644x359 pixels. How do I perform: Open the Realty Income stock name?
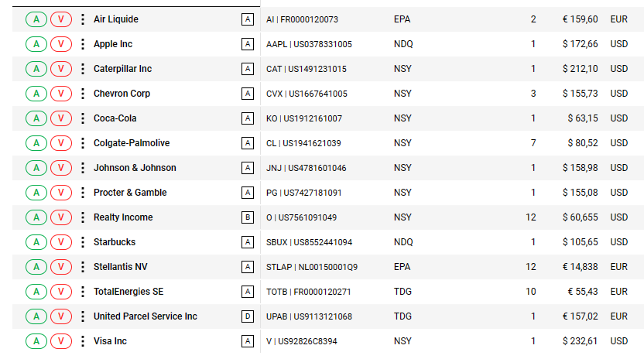(x=123, y=217)
